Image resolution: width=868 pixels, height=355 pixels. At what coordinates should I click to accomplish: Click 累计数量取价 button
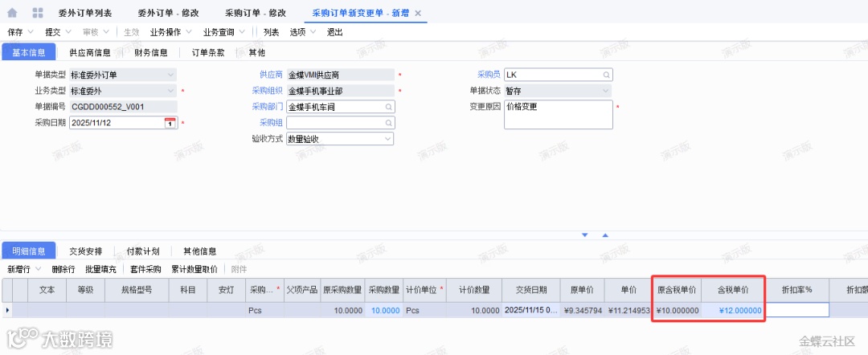click(194, 269)
